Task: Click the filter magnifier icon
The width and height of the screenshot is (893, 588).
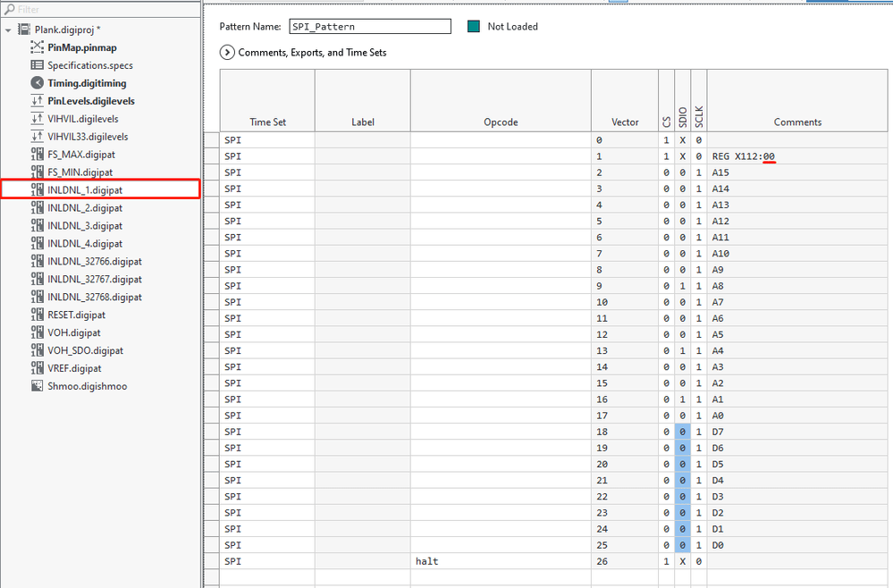Action: click(9, 9)
